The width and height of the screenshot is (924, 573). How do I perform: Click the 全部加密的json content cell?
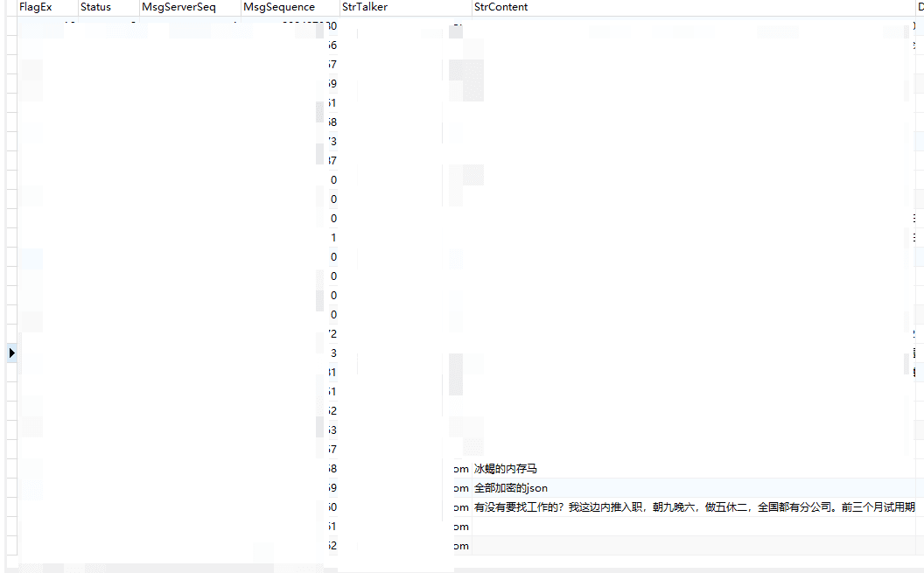pyautogui.click(x=511, y=488)
